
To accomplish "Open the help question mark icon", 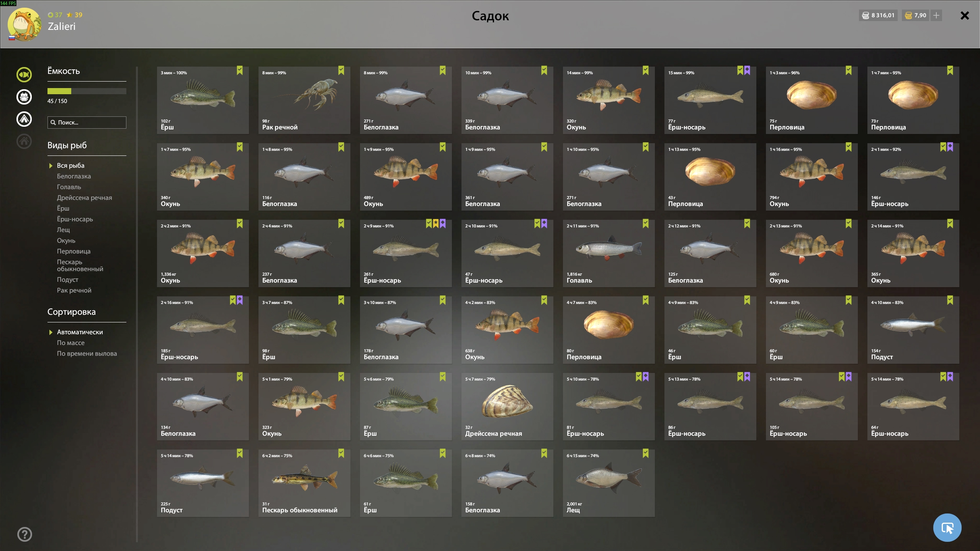I will [x=25, y=534].
